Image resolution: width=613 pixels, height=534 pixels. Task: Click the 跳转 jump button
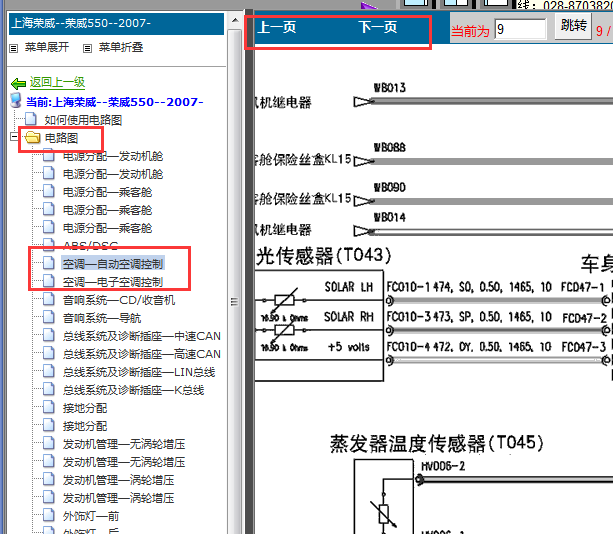(x=574, y=26)
